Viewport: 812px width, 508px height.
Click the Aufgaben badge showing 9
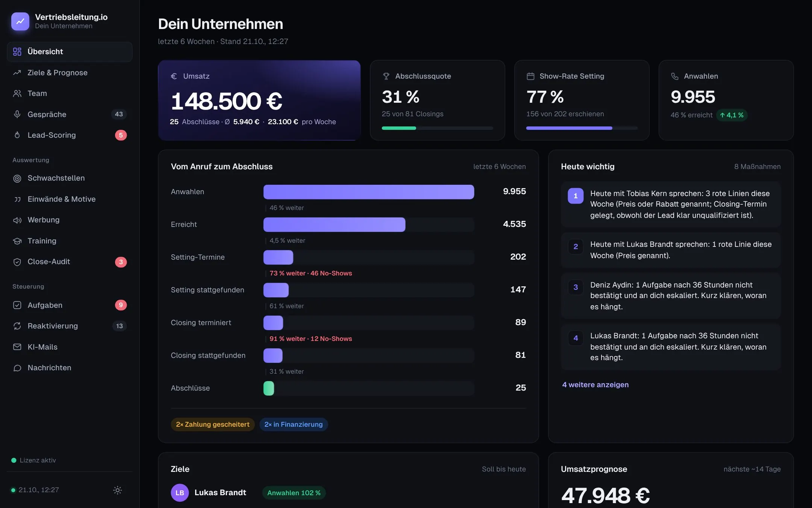tap(121, 305)
